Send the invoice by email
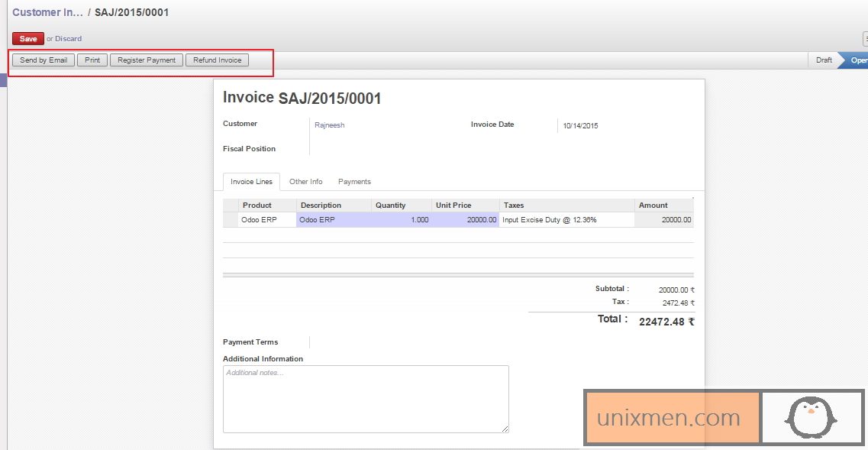This screenshot has height=450, width=868. pyautogui.click(x=44, y=60)
